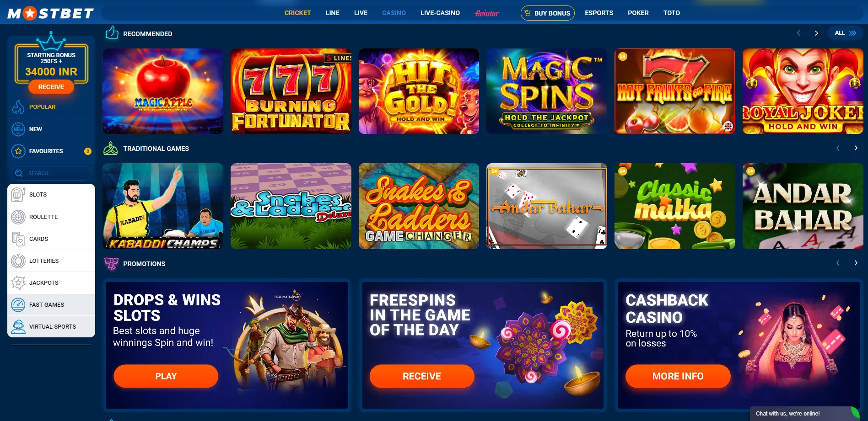Select the Roulette wheel icon

tap(18, 217)
